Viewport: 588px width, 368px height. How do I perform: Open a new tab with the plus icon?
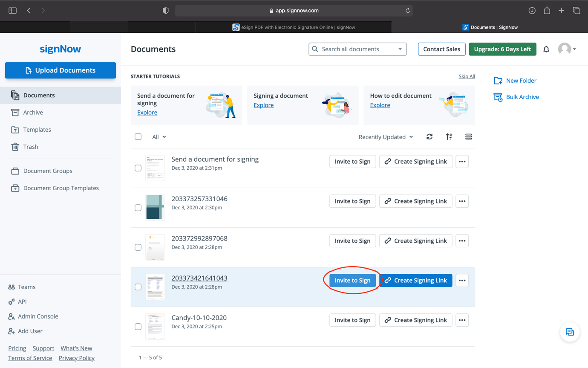pos(562,11)
